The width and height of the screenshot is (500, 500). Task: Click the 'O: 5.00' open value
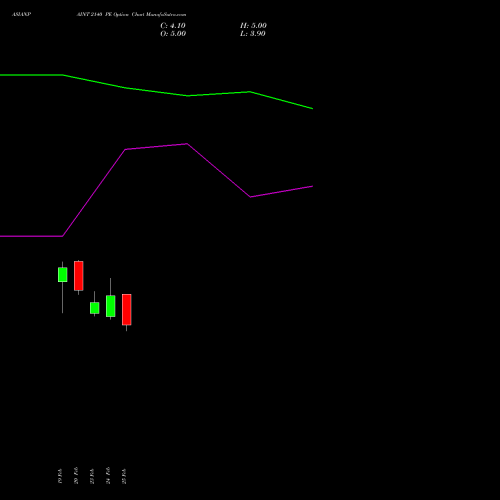click(x=173, y=34)
